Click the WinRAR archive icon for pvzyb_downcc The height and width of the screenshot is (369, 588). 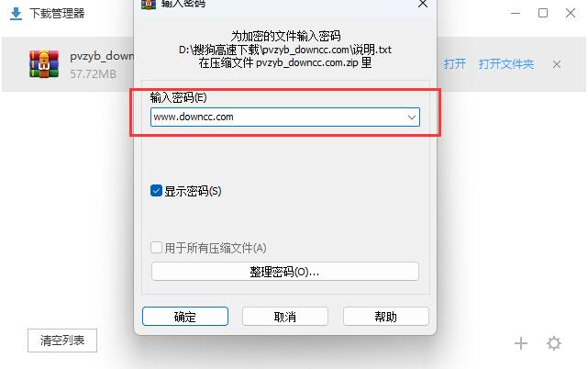click(44, 64)
